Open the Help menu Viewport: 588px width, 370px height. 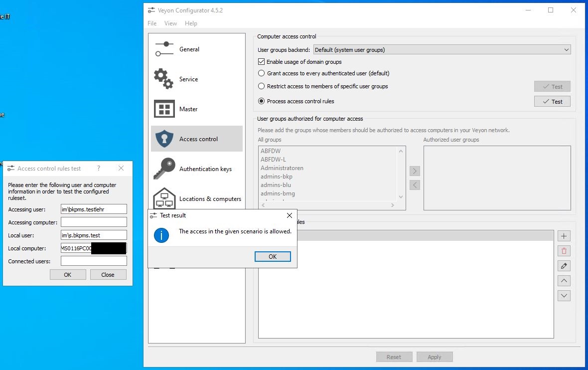[x=191, y=23]
